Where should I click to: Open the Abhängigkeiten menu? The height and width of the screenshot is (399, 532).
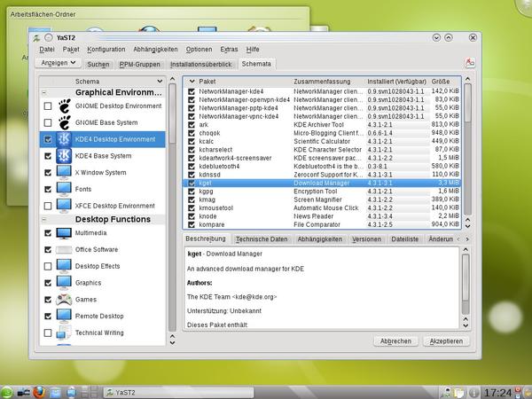tap(155, 50)
